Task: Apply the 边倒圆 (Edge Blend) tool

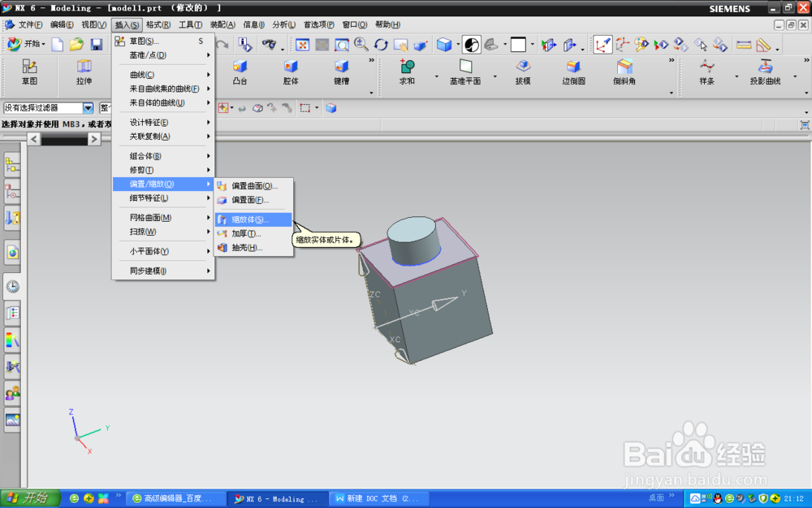Action: [x=574, y=65]
